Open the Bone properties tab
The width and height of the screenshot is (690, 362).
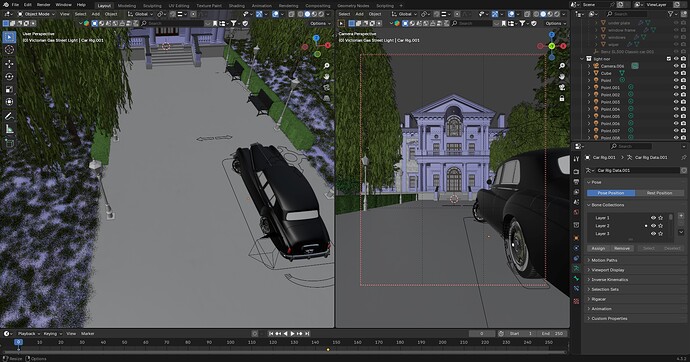tap(576, 278)
